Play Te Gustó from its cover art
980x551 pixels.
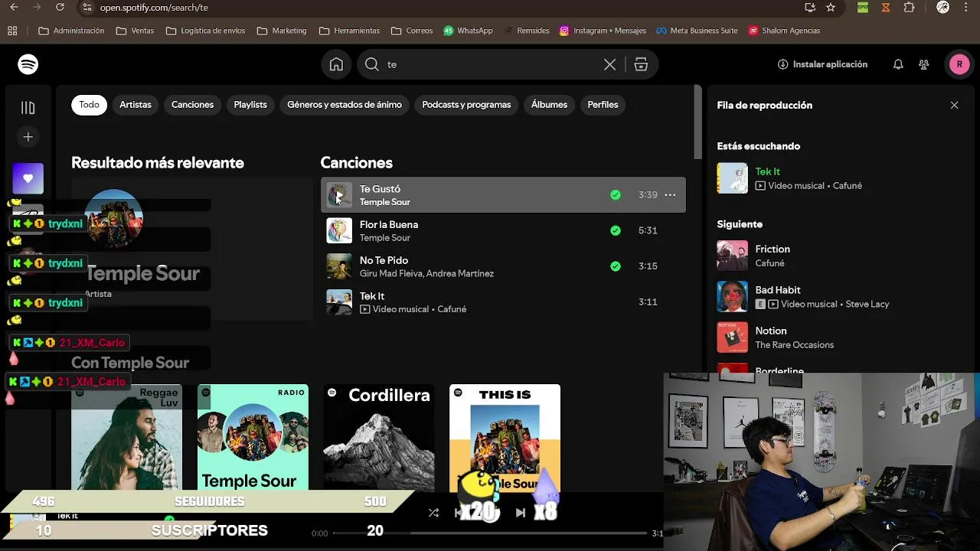tap(339, 195)
